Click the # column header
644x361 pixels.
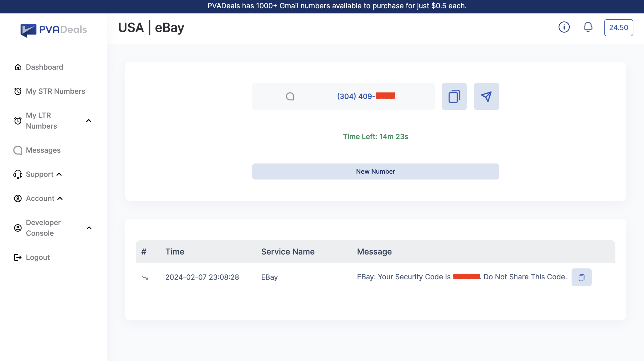(x=144, y=252)
